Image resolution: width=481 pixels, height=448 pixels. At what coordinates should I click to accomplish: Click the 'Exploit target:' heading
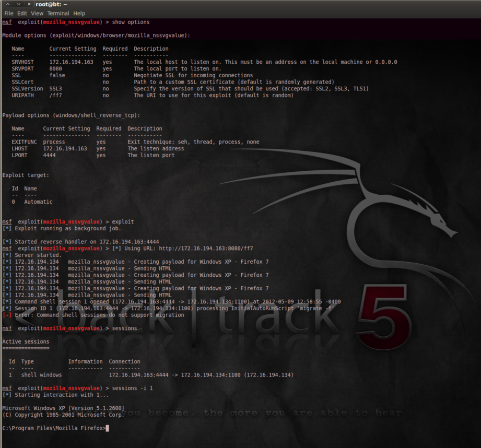(26, 175)
